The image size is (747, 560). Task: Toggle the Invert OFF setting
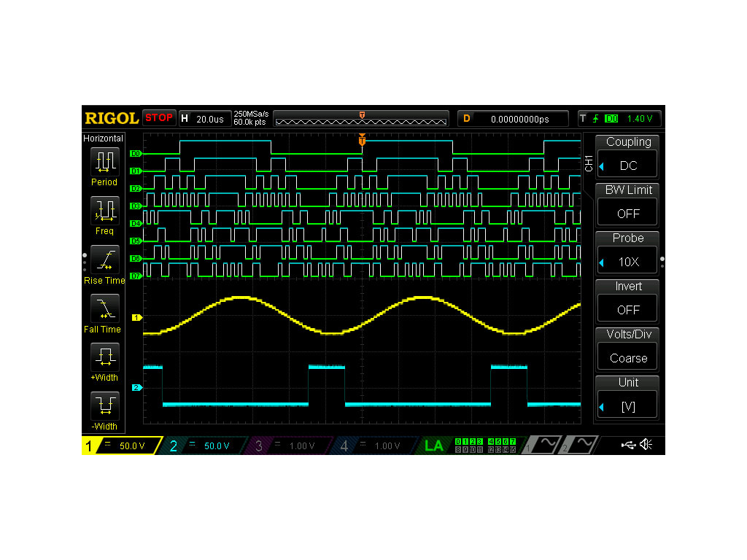627,308
